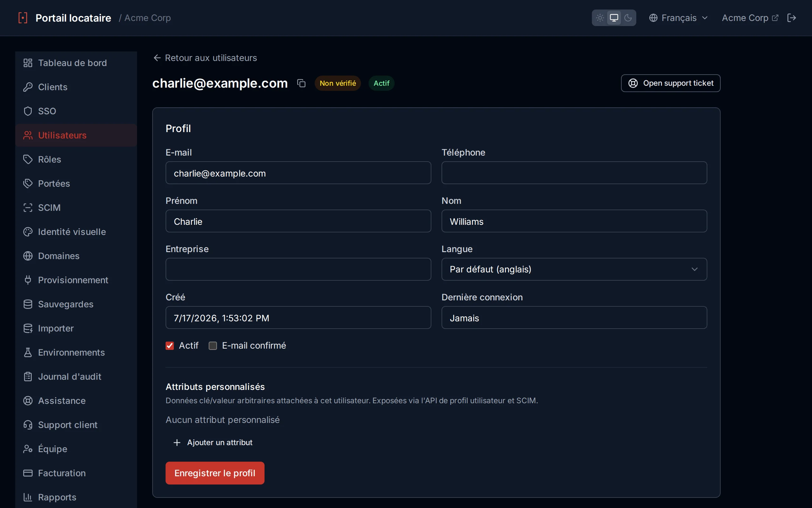Open Tableau de bord in sidebar

click(76, 63)
